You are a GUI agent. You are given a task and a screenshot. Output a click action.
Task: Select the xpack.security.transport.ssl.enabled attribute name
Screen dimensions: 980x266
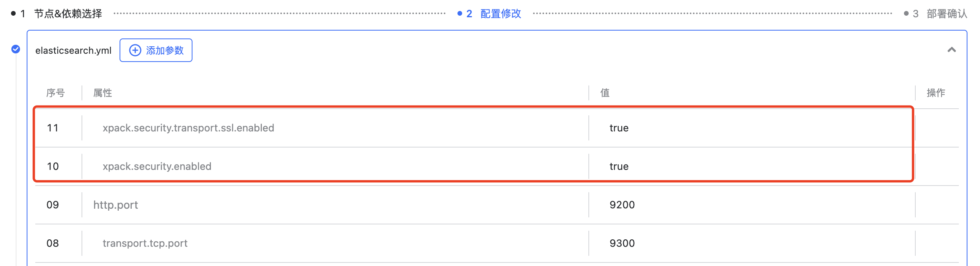[x=188, y=128]
